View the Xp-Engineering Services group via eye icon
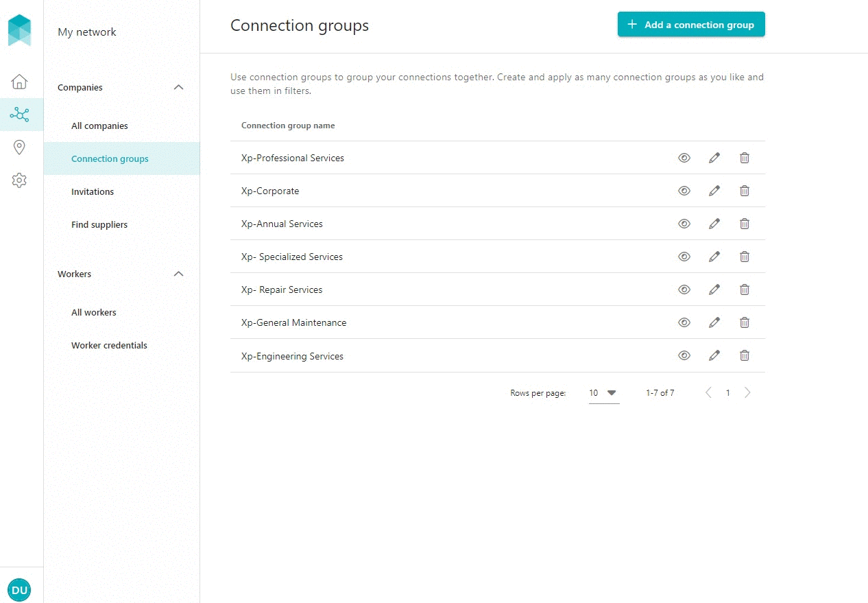Screen dimensions: 868x603 (684, 355)
